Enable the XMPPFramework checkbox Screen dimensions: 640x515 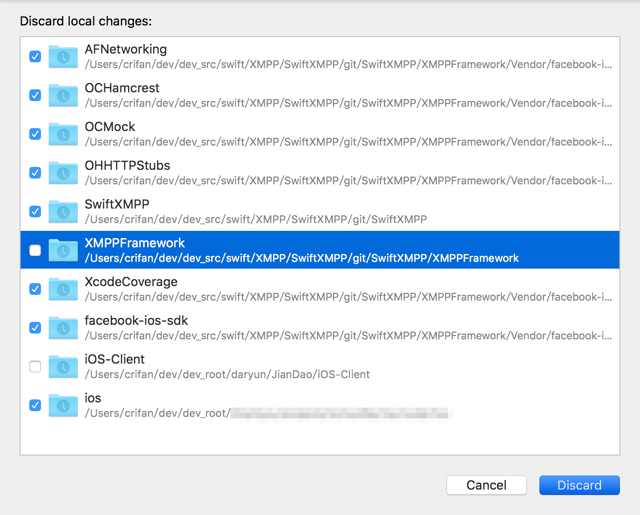(35, 251)
